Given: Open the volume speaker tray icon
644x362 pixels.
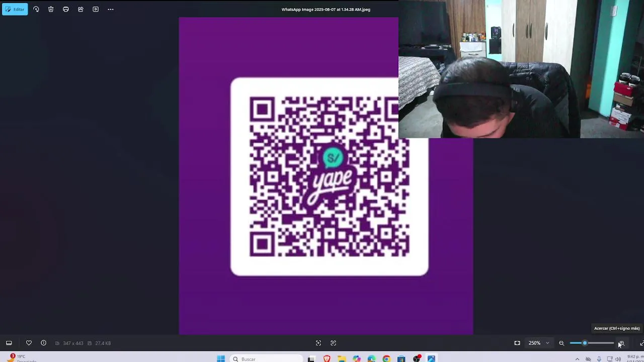Looking at the screenshot, I should coord(618,359).
